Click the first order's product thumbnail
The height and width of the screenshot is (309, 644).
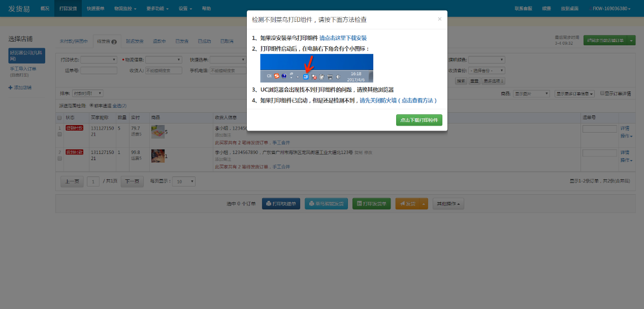pos(157,132)
